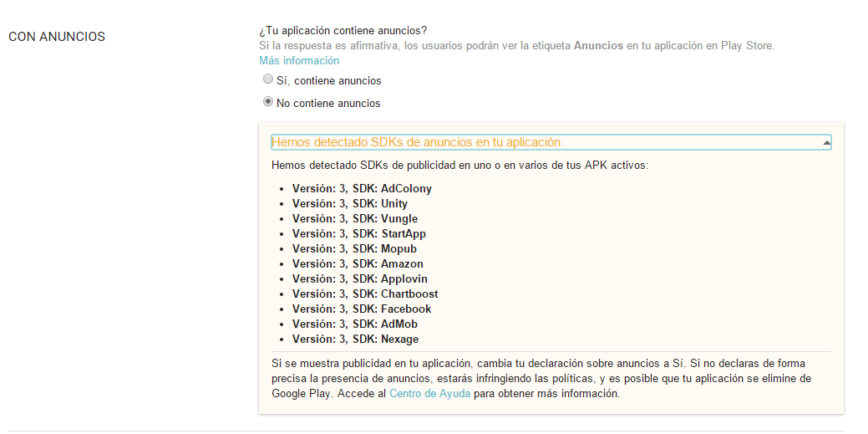868x434 pixels.
Task: Click the list entry 'SDK: StartApp'
Action: pyautogui.click(x=359, y=233)
